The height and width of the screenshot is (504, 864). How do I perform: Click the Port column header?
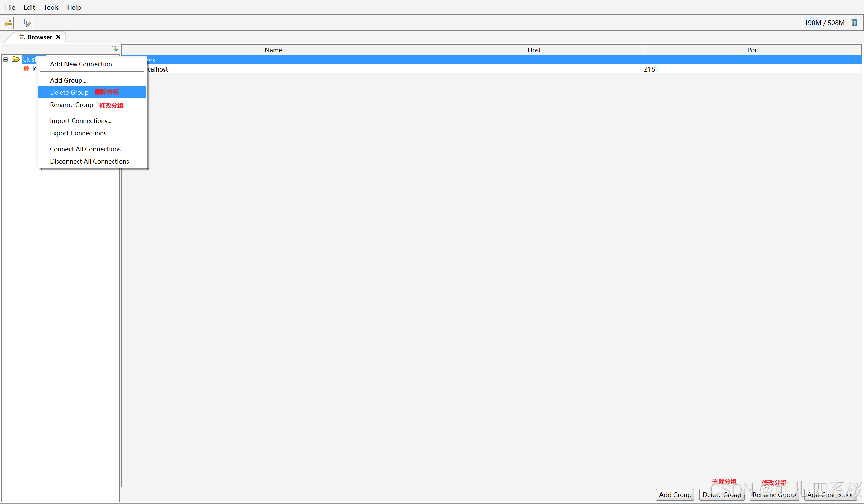tap(753, 50)
